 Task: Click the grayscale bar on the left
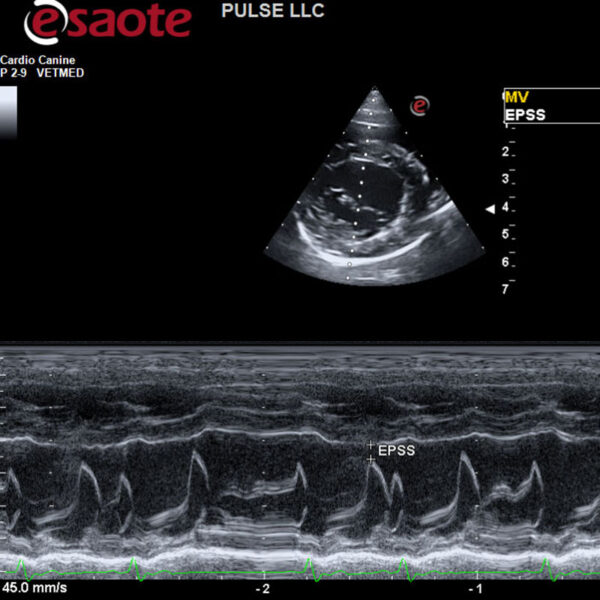9,111
